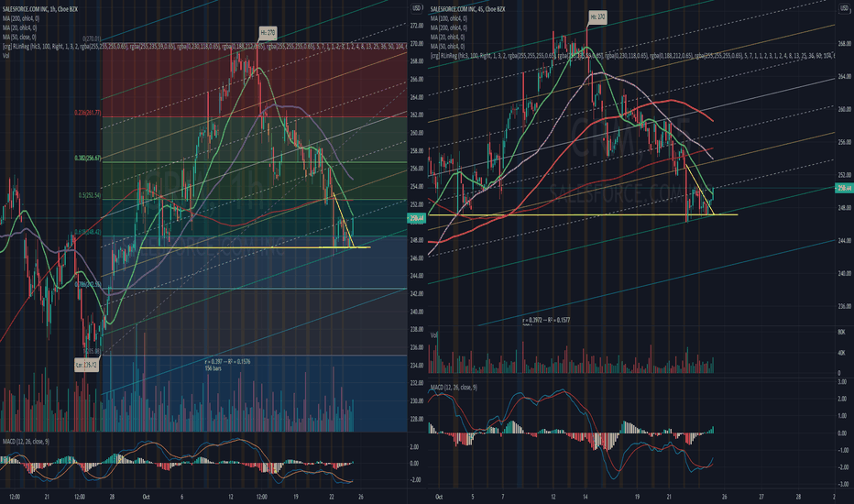Click the 14 date on 45-minute chart time axis

point(586,497)
